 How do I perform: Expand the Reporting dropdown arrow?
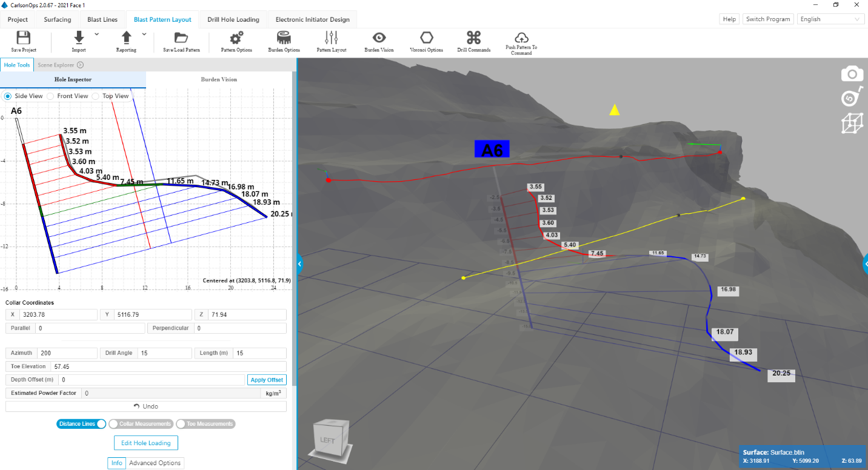click(x=144, y=34)
